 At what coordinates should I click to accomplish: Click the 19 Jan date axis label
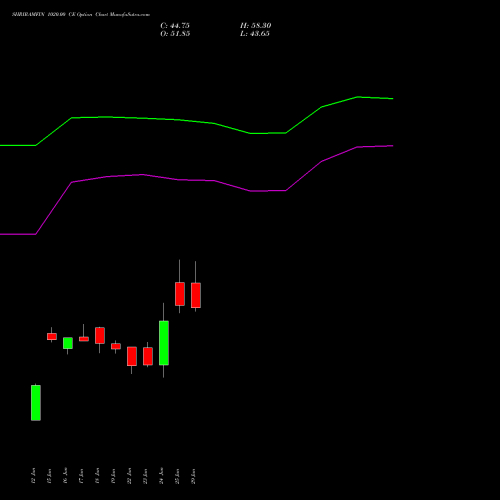113,476
